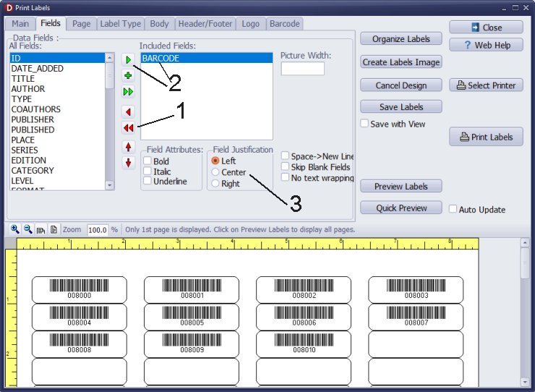Click the green plus add button
This screenshot has height=392, width=535.
coord(129,75)
